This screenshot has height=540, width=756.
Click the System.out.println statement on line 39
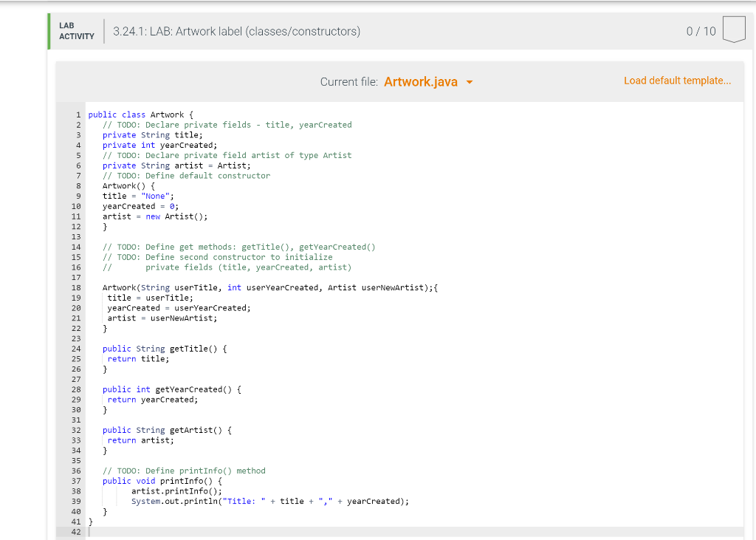[270, 501]
